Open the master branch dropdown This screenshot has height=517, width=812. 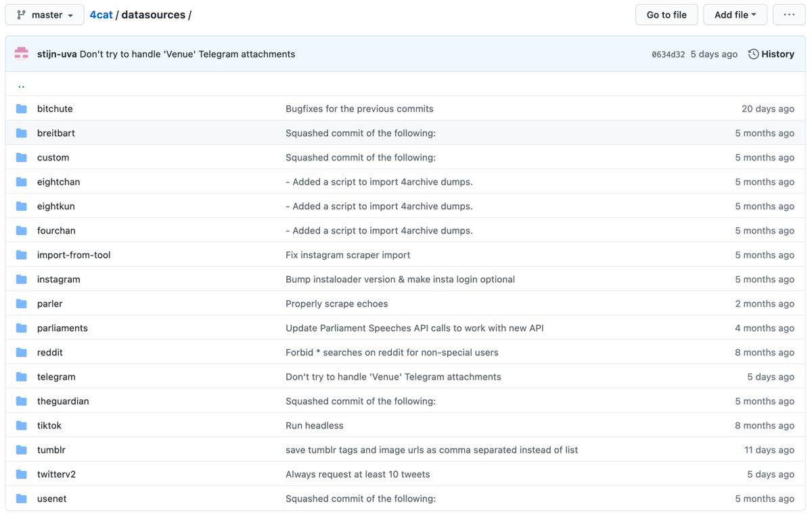point(45,14)
